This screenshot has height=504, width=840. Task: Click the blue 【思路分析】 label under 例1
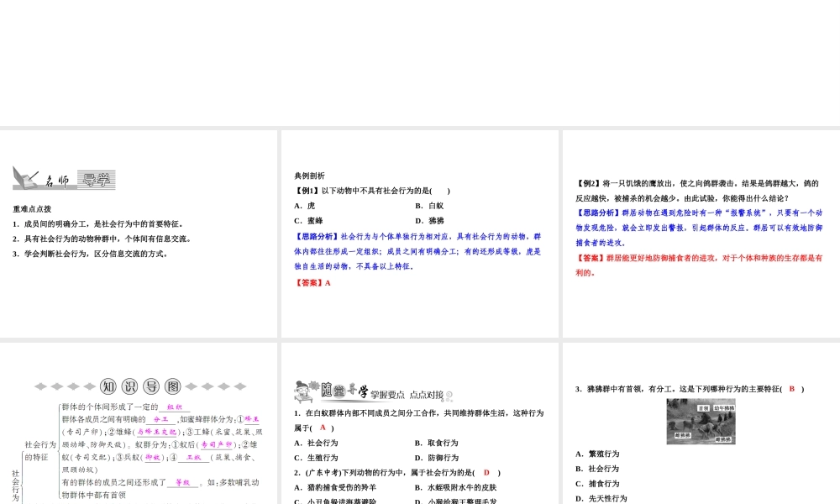(318, 236)
